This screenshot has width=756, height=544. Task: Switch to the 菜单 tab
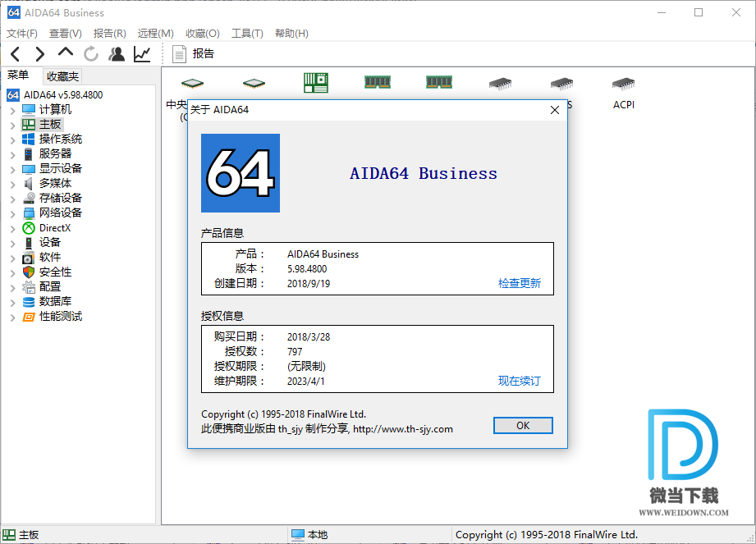tap(18, 75)
